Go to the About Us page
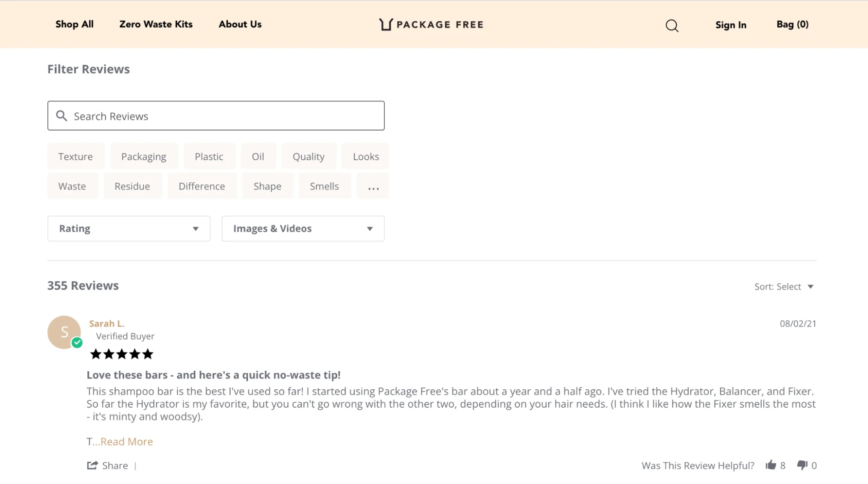 pos(240,24)
